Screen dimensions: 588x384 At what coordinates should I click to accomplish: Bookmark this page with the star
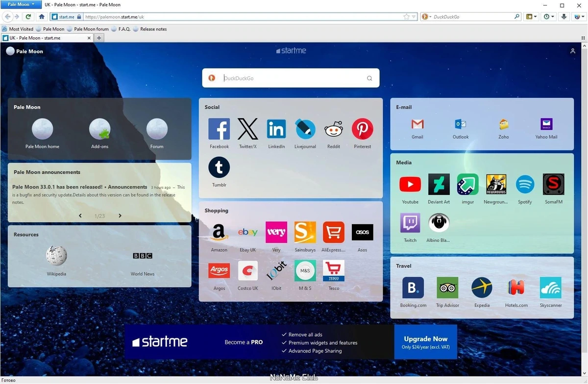coord(406,17)
